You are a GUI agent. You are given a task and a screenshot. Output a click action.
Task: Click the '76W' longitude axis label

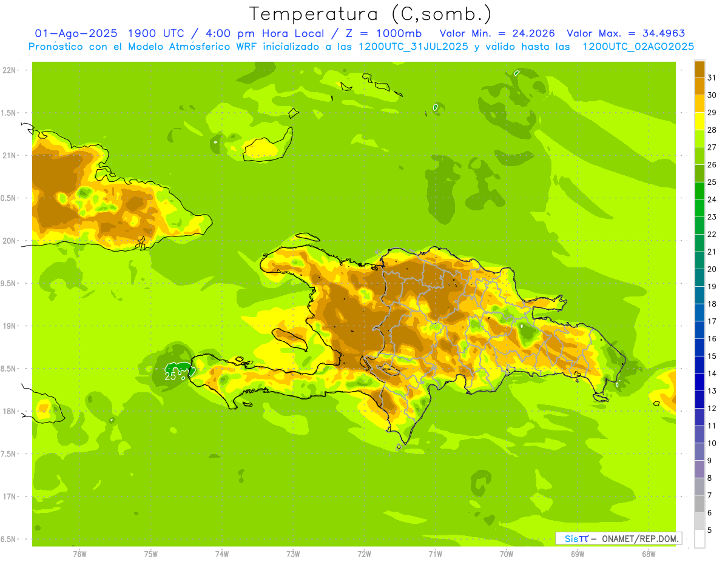pos(79,554)
